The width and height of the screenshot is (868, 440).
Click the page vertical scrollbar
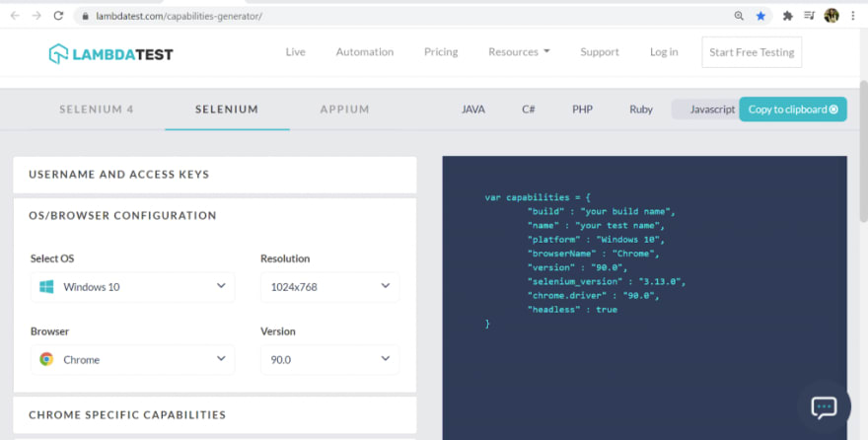tap(863, 152)
